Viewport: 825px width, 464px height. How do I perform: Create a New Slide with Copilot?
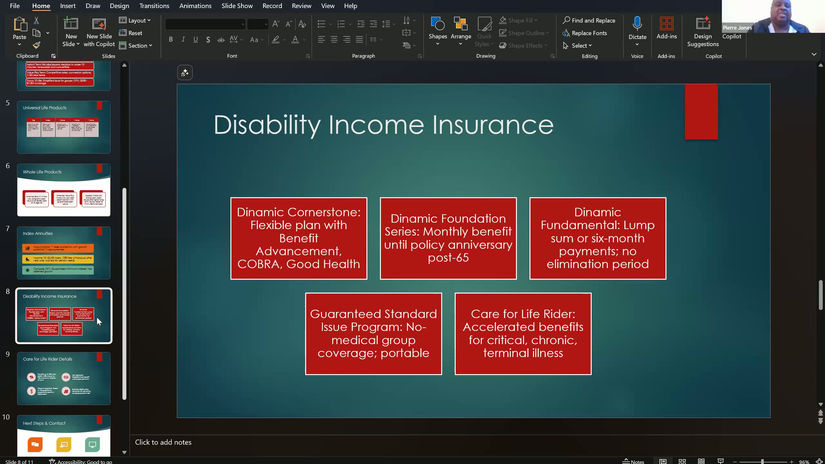click(x=99, y=32)
